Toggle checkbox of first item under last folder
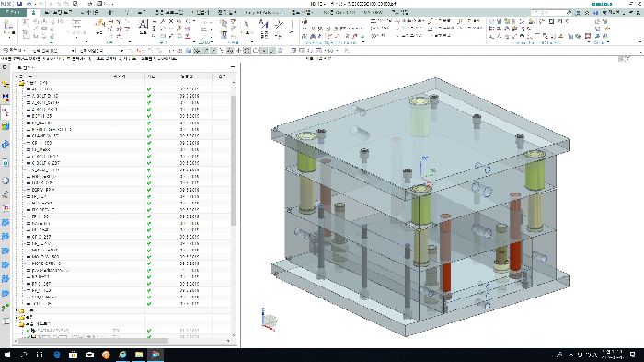644x362 pixels. (29, 331)
